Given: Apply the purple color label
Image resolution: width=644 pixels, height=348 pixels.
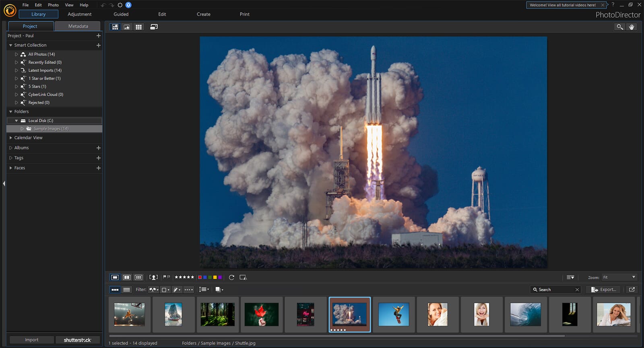Looking at the screenshot, I should (220, 277).
